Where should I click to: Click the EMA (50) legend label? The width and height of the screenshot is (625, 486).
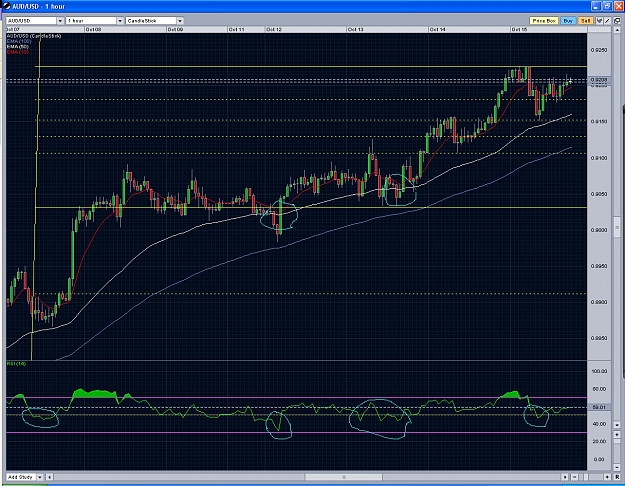[x=18, y=47]
